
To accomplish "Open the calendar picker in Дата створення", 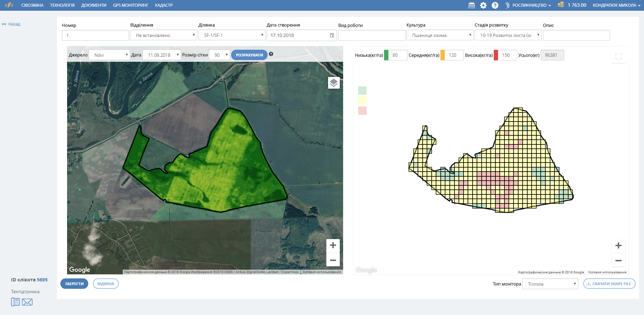I will click(x=332, y=35).
